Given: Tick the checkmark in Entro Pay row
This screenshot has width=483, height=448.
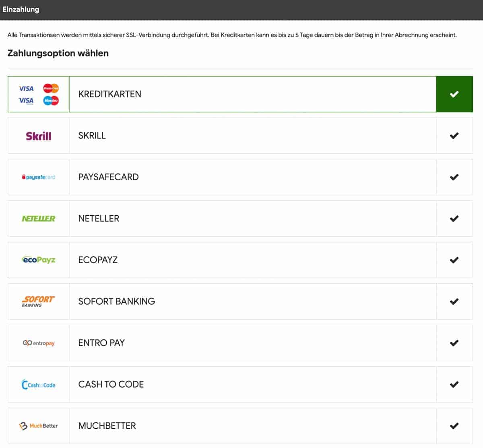Looking at the screenshot, I should [x=454, y=343].
